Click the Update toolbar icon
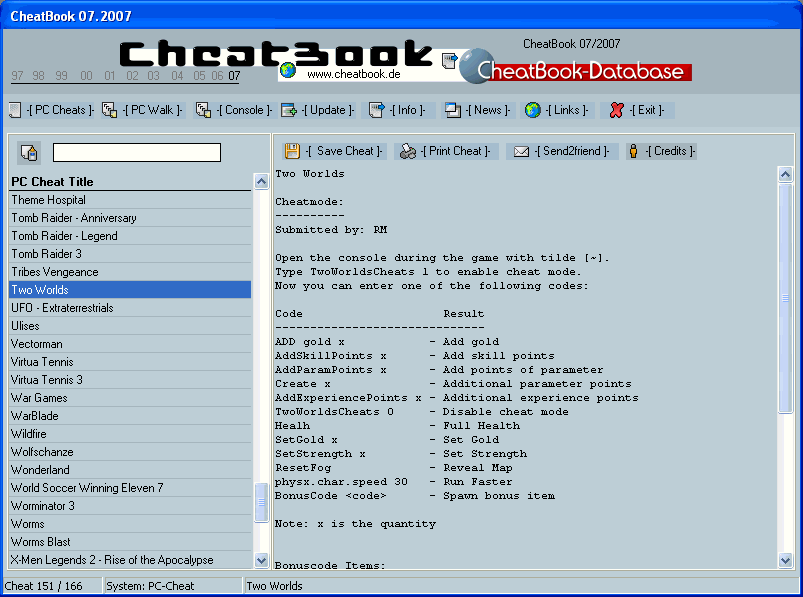803x597 pixels. (289, 110)
